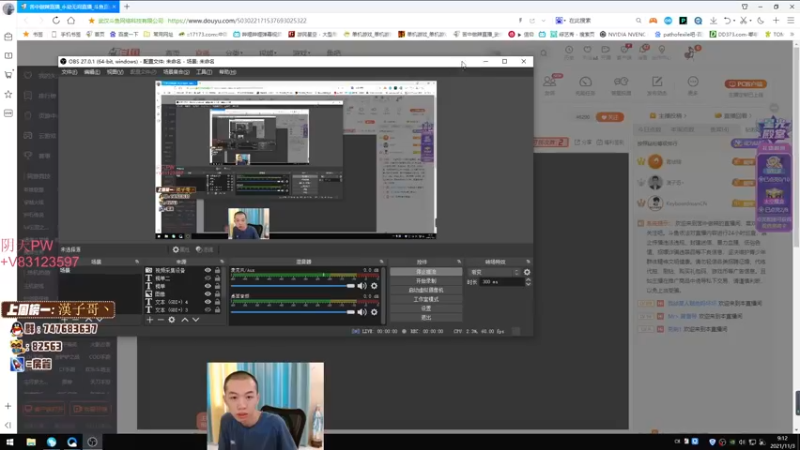Move selected source up
The height and width of the screenshot is (450, 800).
pos(185,320)
